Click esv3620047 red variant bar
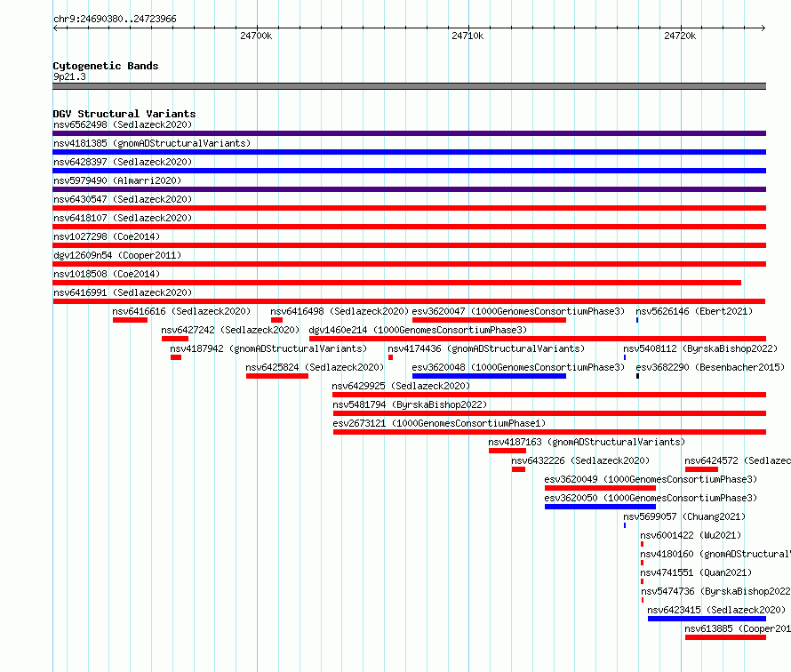Image resolution: width=791 pixels, height=672 pixels. point(489,320)
